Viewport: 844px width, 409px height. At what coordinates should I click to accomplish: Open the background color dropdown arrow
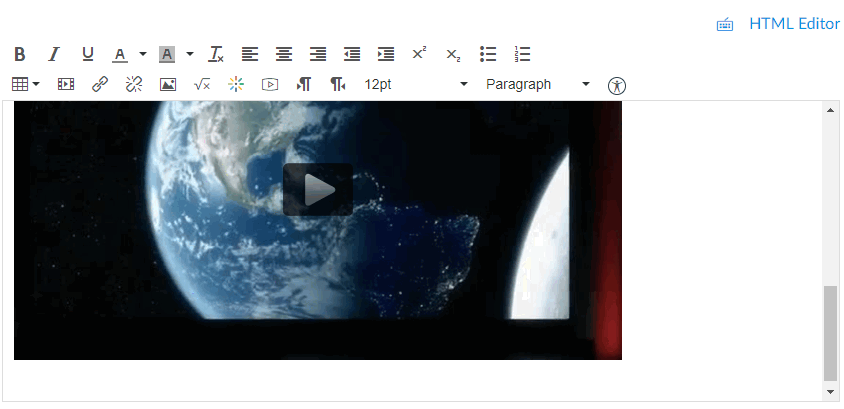click(x=190, y=54)
